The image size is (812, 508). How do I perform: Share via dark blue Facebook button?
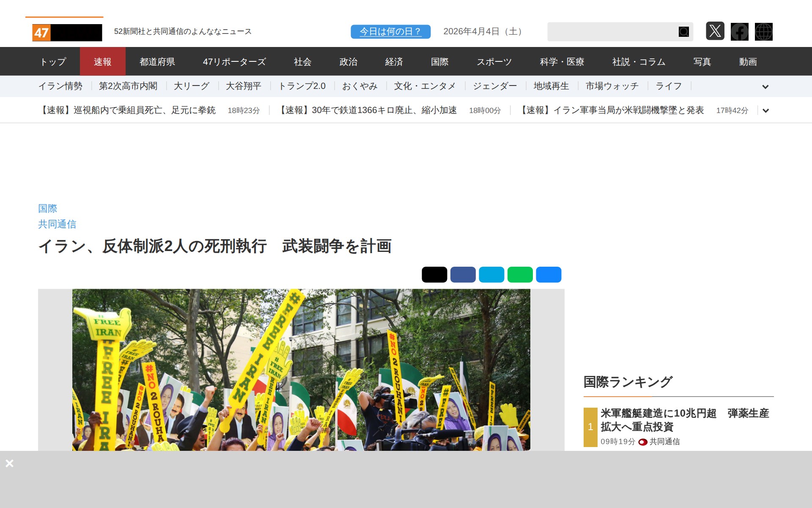coord(463,275)
